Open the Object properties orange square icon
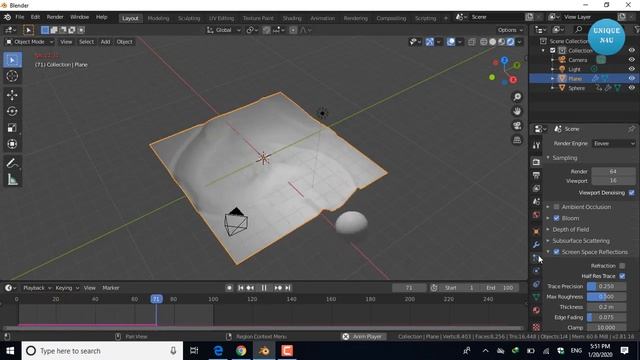Viewport: 640px width, 360px height. pyautogui.click(x=536, y=231)
